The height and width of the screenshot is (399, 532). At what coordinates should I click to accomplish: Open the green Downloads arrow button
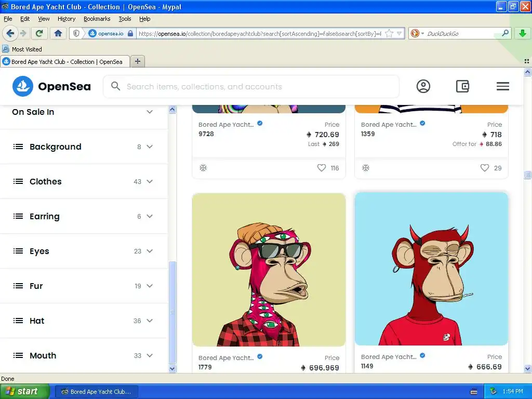(x=523, y=33)
